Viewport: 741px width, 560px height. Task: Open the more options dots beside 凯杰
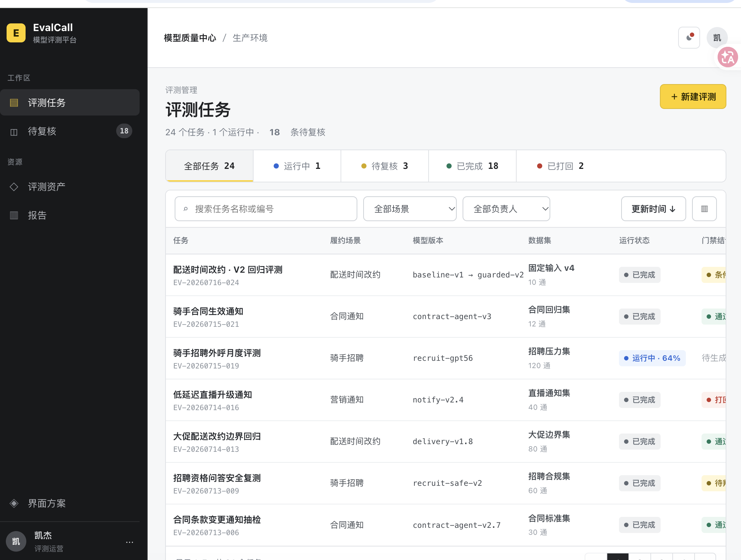click(129, 542)
